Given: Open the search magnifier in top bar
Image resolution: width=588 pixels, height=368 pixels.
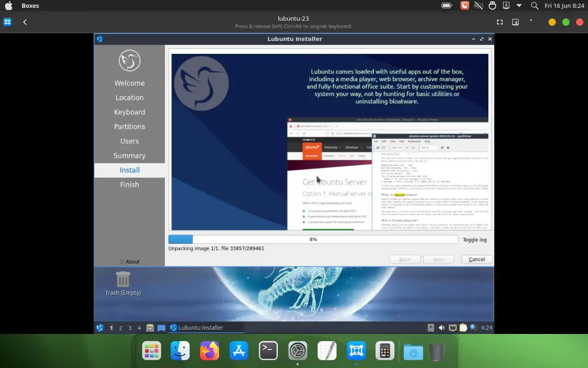Looking at the screenshot, I should tap(535, 6).
